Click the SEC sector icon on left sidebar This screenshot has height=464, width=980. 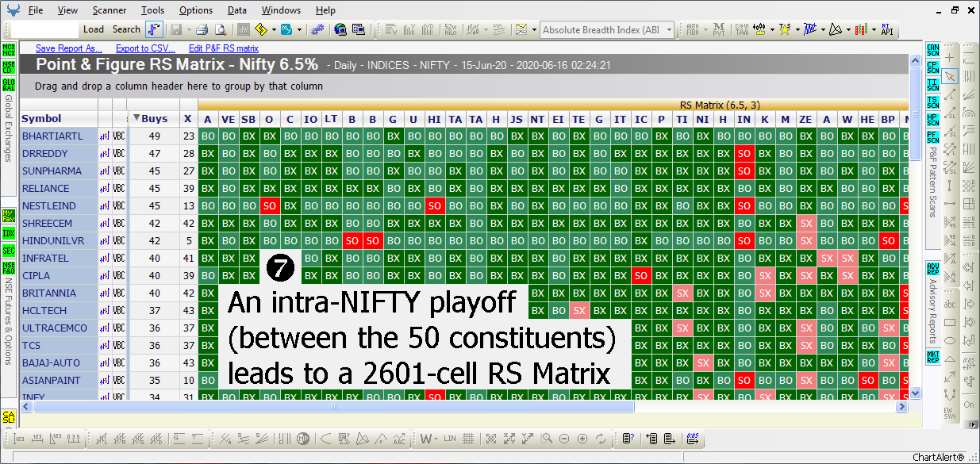pyautogui.click(x=9, y=251)
